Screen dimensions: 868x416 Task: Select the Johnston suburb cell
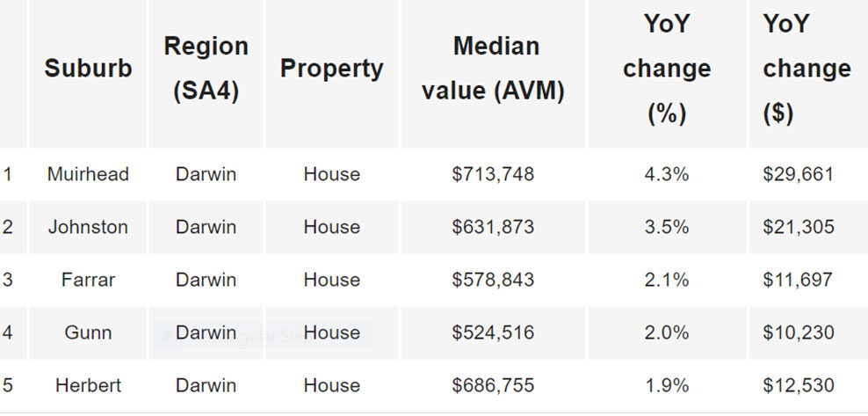(88, 227)
